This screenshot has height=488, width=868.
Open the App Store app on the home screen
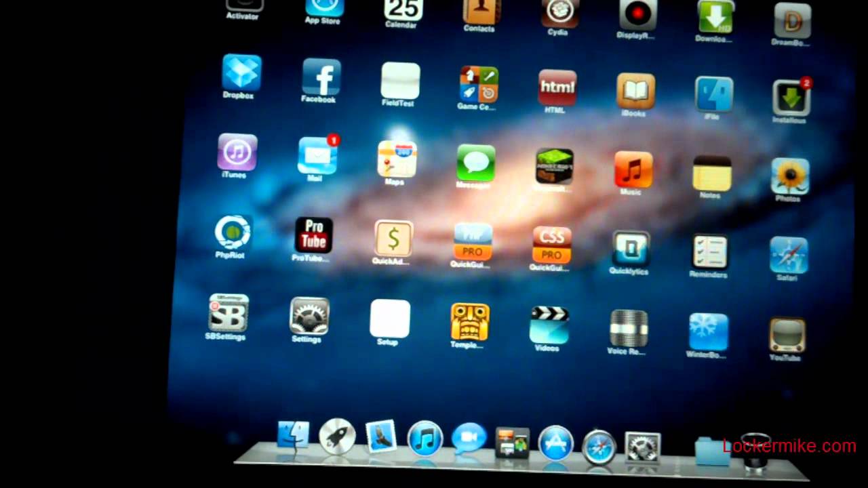point(324,7)
